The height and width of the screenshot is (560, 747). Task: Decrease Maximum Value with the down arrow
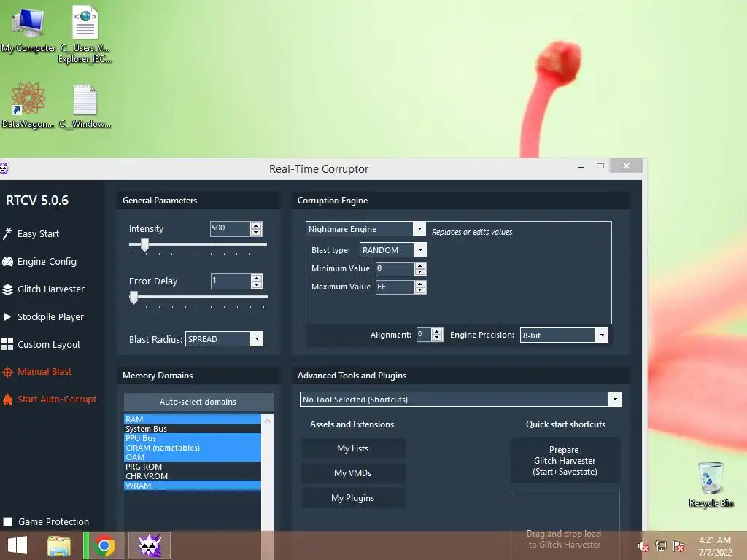[x=420, y=290]
